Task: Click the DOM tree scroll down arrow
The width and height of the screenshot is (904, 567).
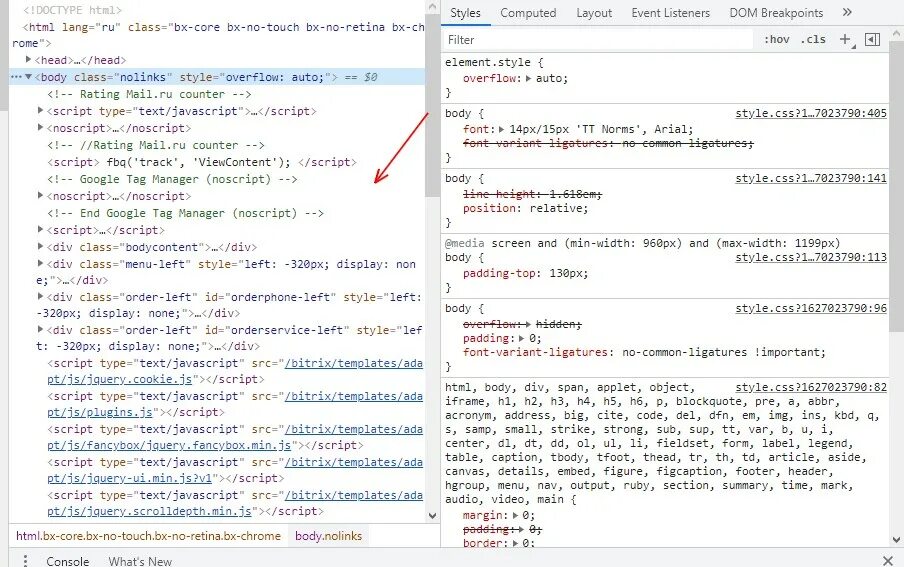Action: 432,516
